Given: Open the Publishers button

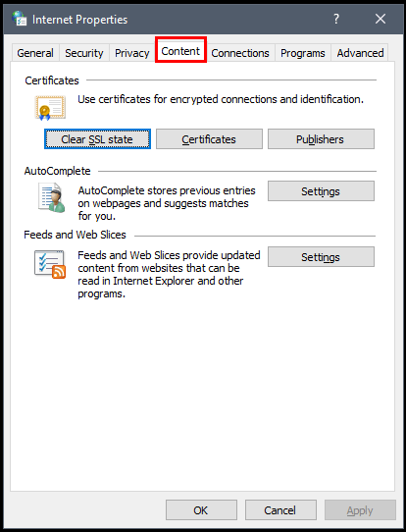Looking at the screenshot, I should point(321,139).
